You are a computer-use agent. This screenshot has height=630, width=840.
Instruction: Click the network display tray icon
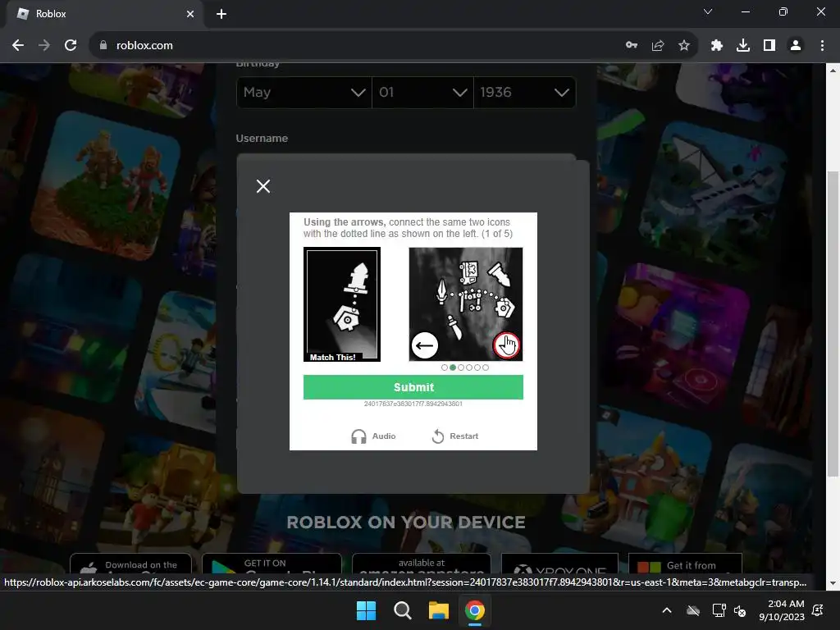[x=719, y=610]
